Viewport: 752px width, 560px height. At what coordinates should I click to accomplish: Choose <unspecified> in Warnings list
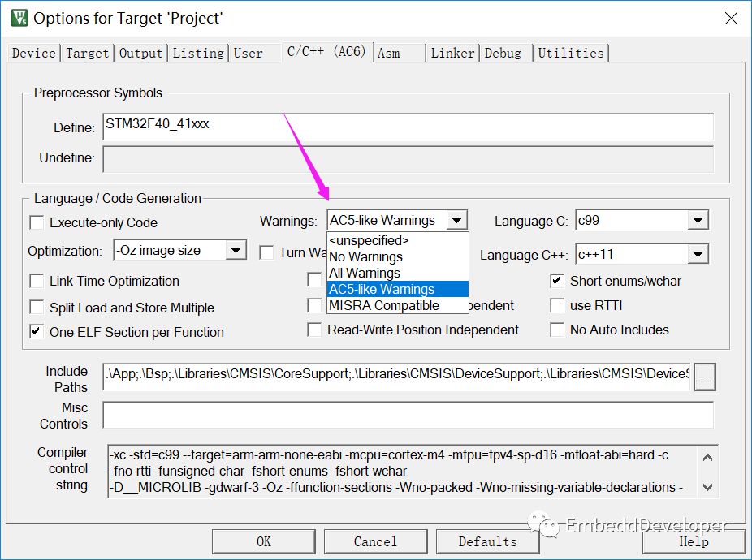[398, 241]
